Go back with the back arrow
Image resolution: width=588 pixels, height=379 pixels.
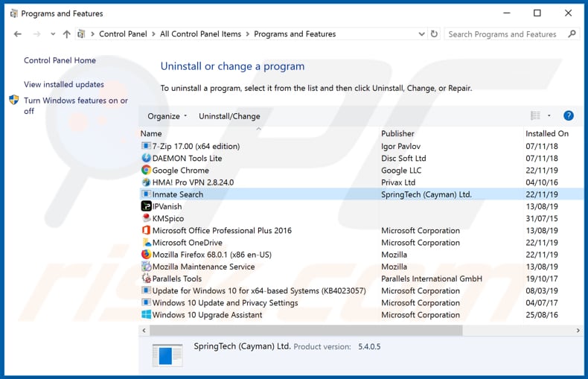(x=18, y=34)
